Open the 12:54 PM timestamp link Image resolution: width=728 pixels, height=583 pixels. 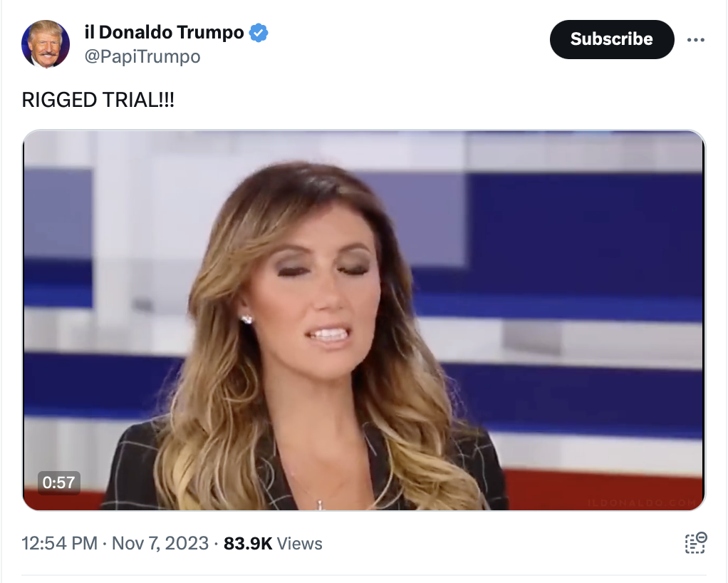[x=59, y=543]
